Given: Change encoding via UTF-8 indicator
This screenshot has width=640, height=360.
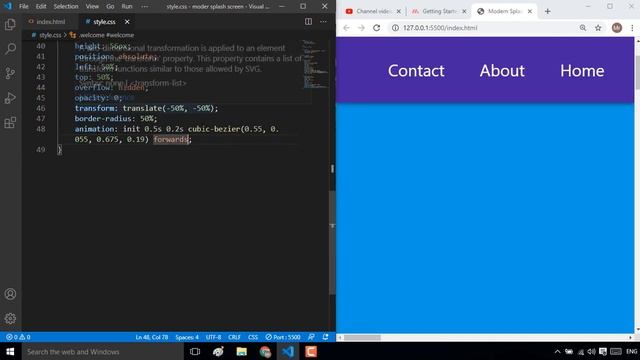Looking at the screenshot, I should [x=213, y=337].
